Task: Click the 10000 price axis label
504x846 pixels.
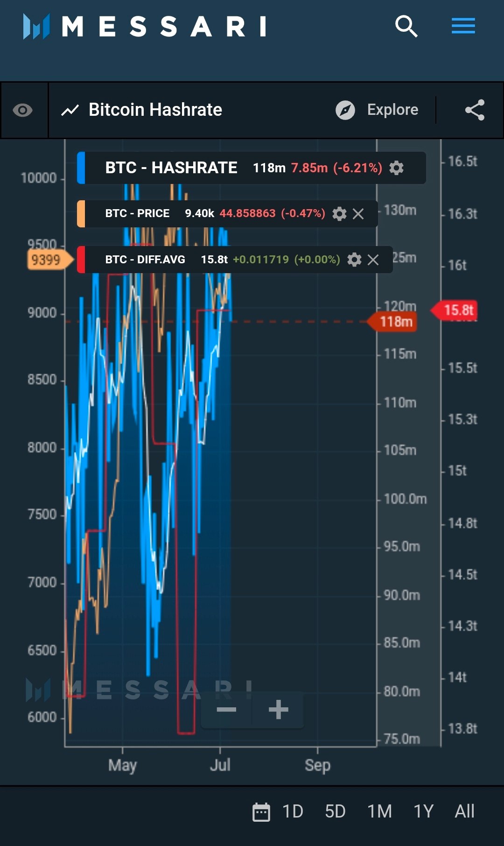Action: click(x=39, y=178)
